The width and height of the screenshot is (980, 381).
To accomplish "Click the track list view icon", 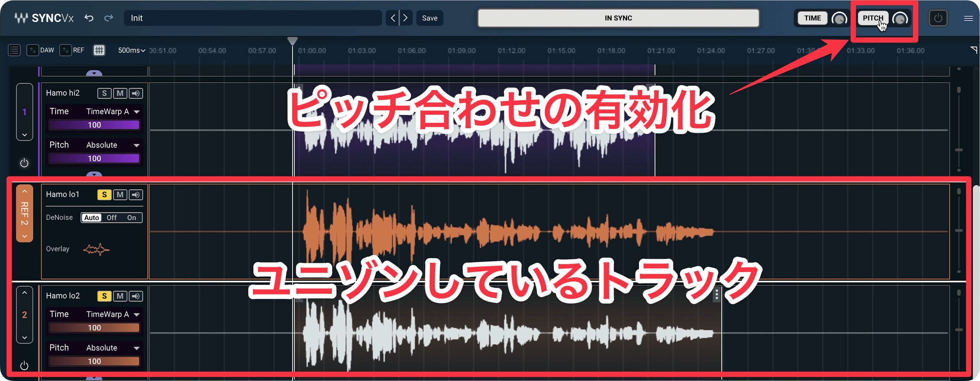I will click(14, 50).
